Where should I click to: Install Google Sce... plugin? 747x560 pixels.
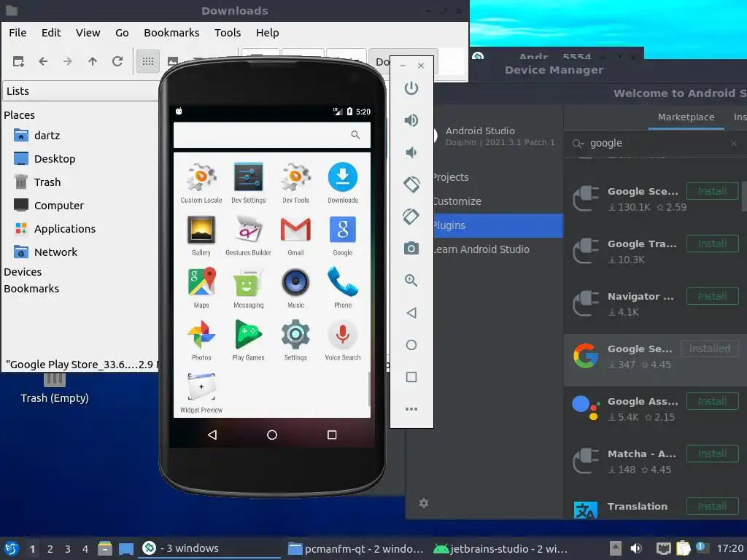(x=712, y=191)
